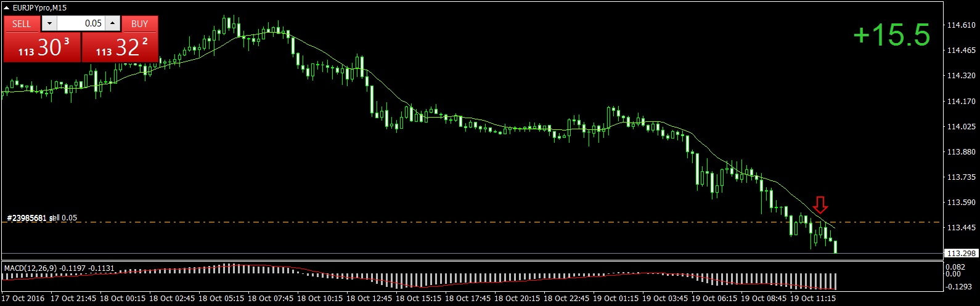Click the 114.320 price axis label
The height and width of the screenshot is (306, 980).
click(962, 76)
